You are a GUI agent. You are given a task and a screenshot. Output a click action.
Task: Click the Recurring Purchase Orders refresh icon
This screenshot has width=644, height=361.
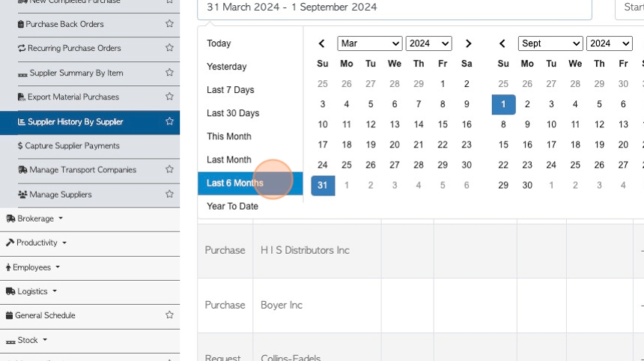point(22,48)
